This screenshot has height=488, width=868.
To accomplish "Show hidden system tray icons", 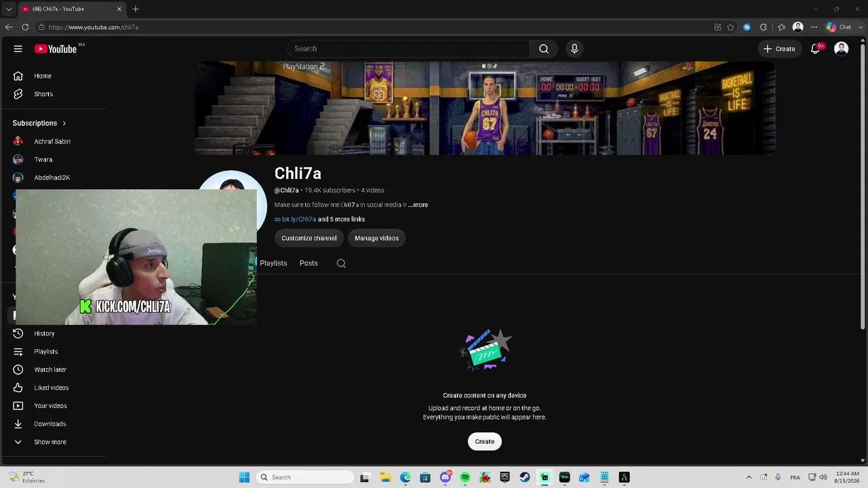I will (749, 477).
